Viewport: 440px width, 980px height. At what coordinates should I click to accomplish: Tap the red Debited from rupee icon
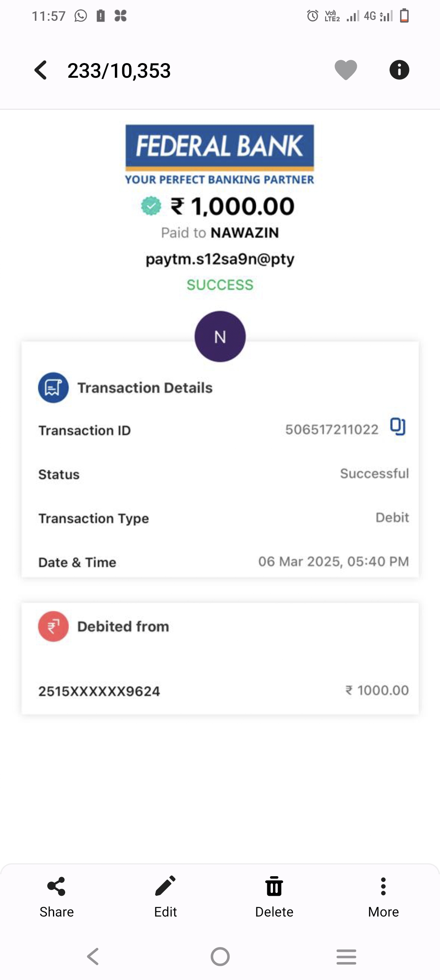point(53,626)
